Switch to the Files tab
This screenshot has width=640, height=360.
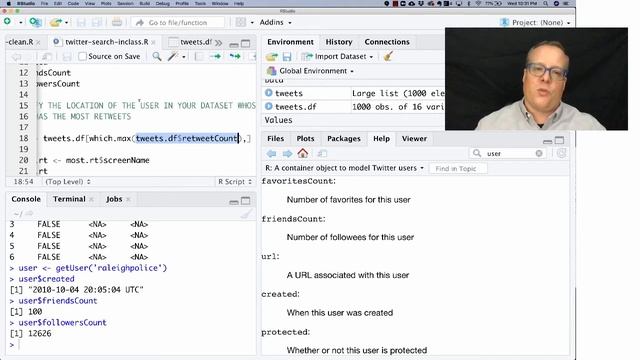click(x=276, y=138)
